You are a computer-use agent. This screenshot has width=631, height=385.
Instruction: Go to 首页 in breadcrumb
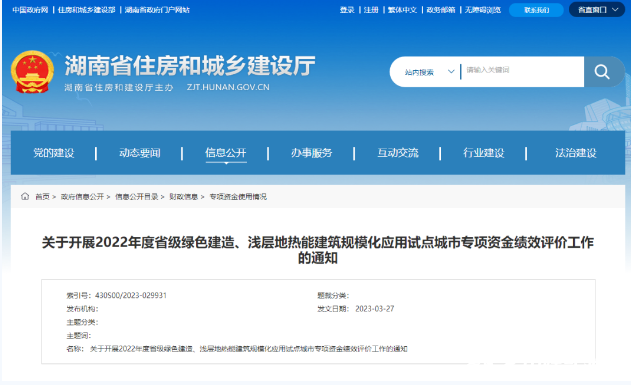coord(42,197)
